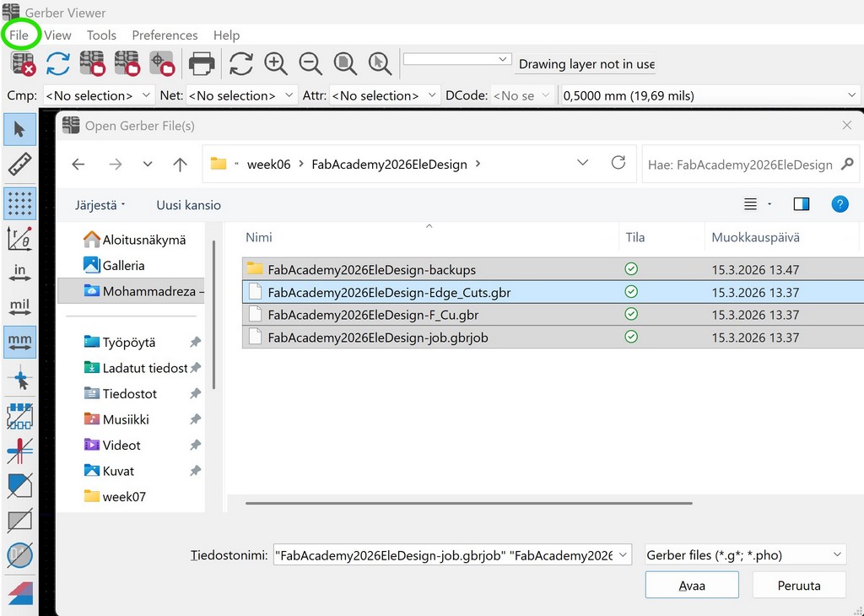Screen dimensions: 864x616
Task: Click the Print icon
Action: [202, 64]
